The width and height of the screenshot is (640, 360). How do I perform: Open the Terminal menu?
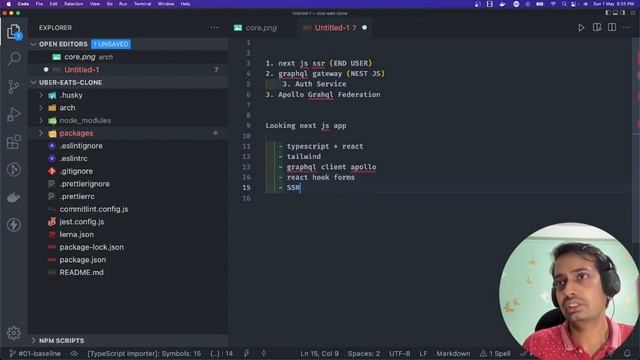point(142,4)
